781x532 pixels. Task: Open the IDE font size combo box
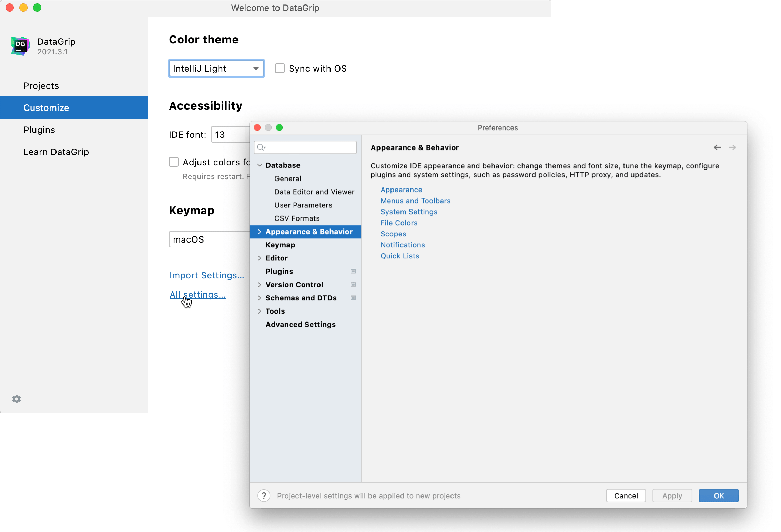pos(230,134)
